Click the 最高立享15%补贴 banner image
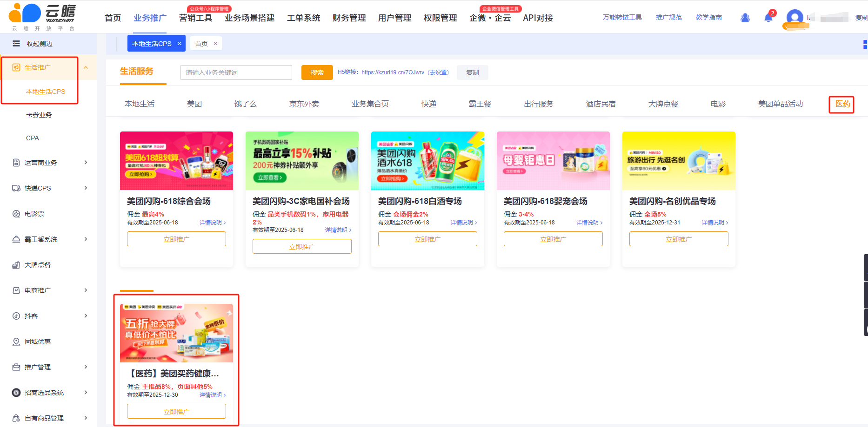This screenshot has width=868, height=427. pyautogui.click(x=302, y=161)
